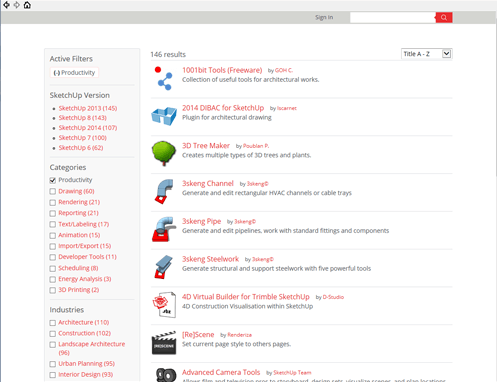497x382 pixels.
Task: Open 4D Virtual Builder for Trimble SketchUp
Action: [x=246, y=297]
